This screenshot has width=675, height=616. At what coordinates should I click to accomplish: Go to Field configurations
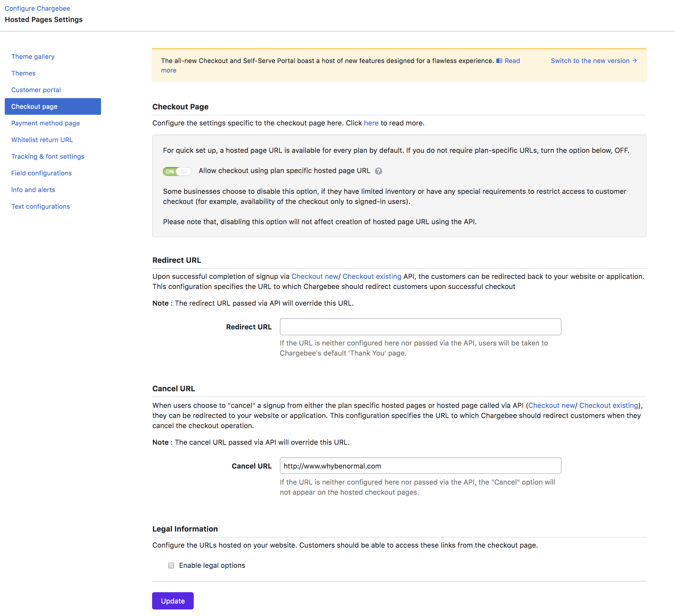pos(42,173)
